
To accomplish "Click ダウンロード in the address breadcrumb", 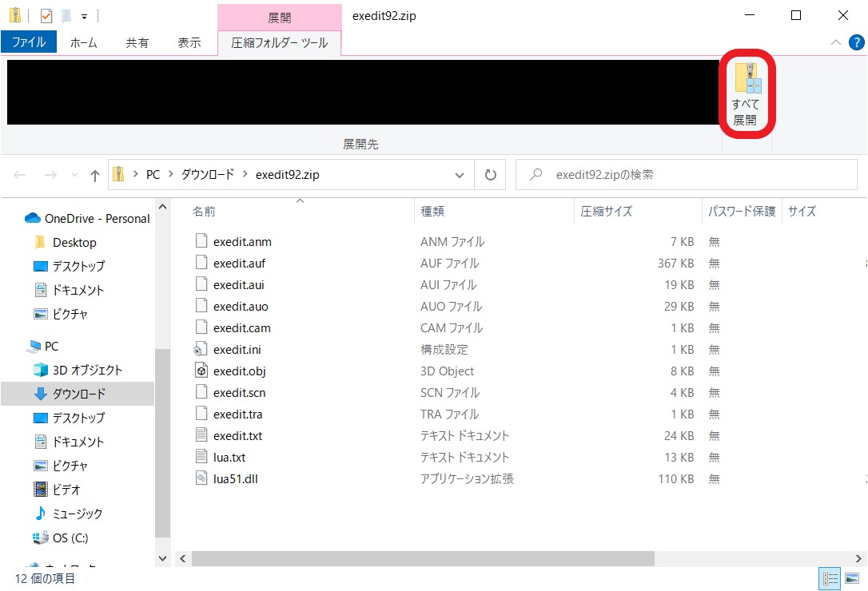I will (x=208, y=174).
